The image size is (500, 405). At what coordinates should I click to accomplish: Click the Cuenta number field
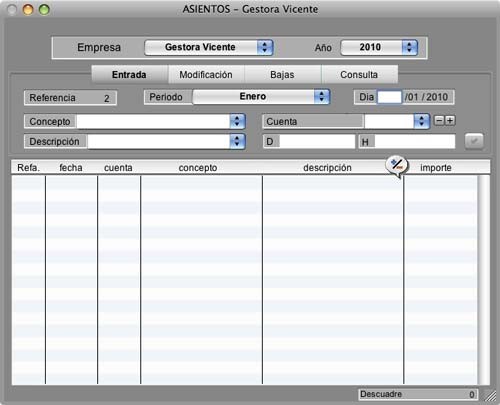tap(389, 121)
